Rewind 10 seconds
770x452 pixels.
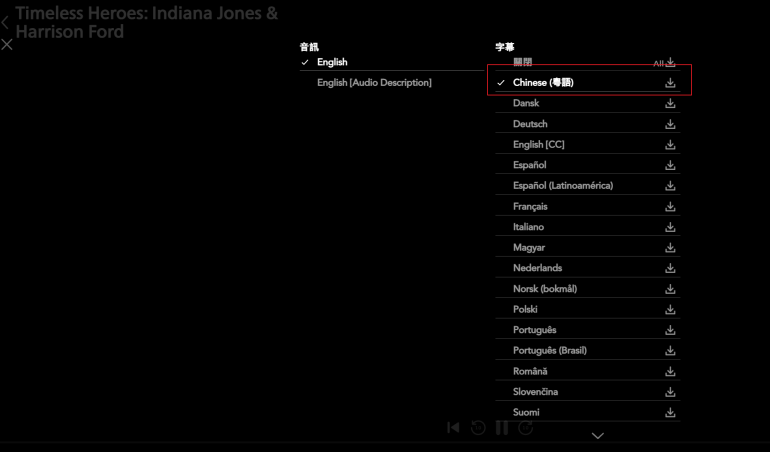(478, 428)
